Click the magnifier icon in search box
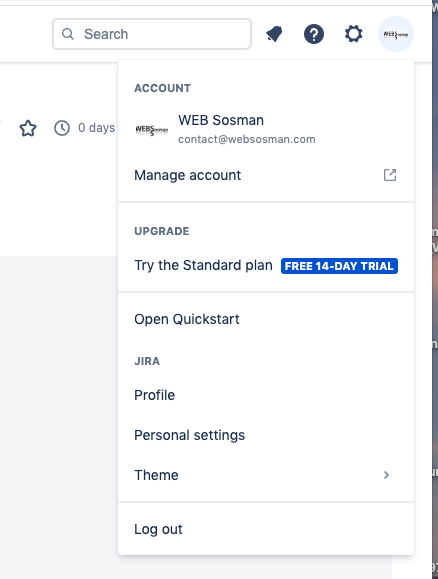This screenshot has height=579, width=438. [68, 34]
